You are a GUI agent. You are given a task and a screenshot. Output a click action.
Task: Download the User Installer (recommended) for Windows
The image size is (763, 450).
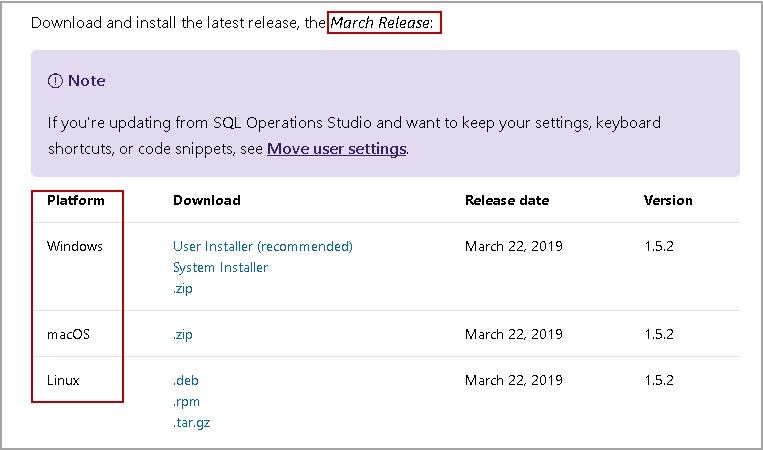pos(263,246)
